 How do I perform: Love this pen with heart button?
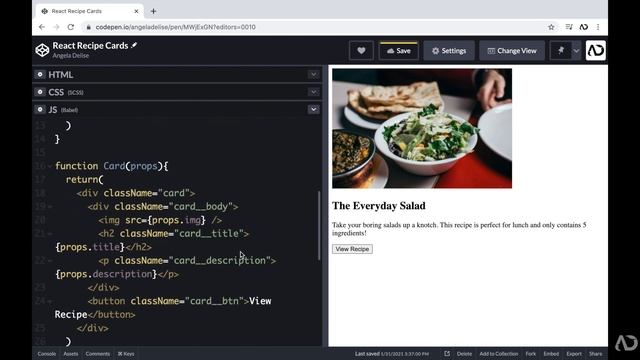[361, 51]
